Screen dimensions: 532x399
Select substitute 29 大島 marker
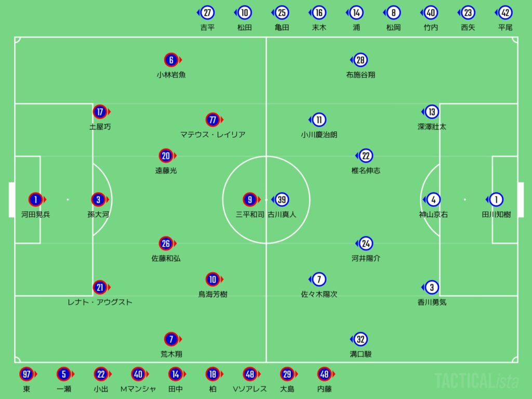[287, 374]
